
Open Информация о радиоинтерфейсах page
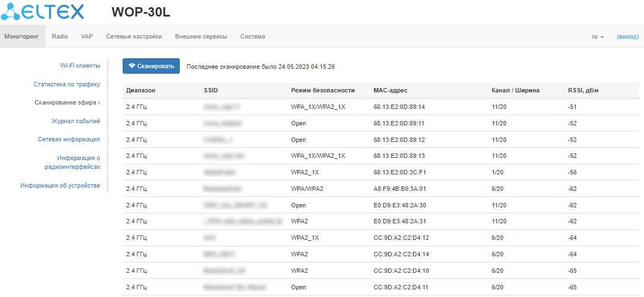(73, 162)
